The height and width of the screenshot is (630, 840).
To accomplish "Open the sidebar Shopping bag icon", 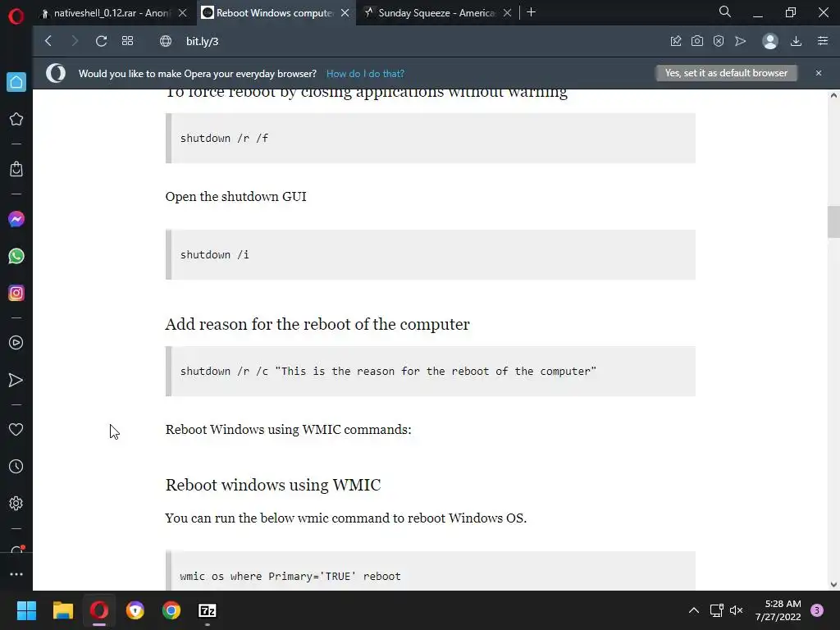I will tap(16, 169).
